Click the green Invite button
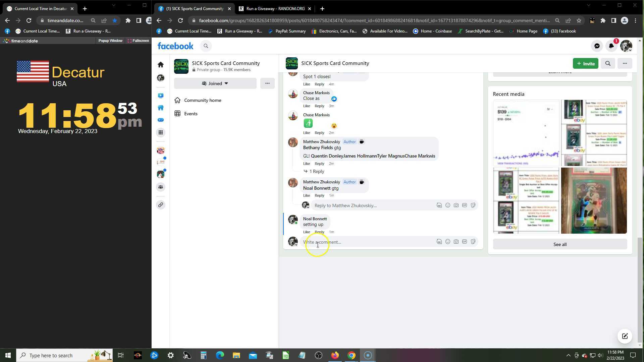The width and height of the screenshot is (644, 362). tap(585, 63)
